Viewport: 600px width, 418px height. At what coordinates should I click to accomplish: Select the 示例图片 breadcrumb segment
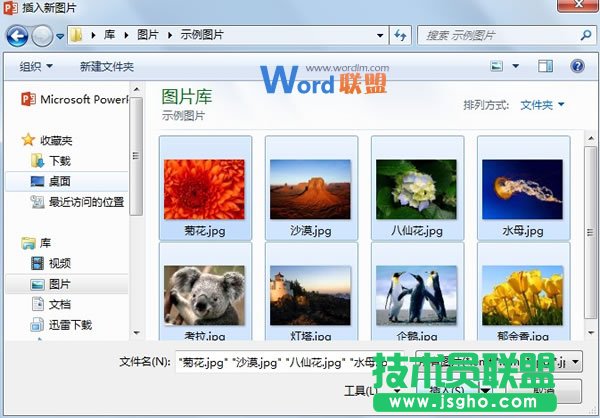pyautogui.click(x=202, y=35)
